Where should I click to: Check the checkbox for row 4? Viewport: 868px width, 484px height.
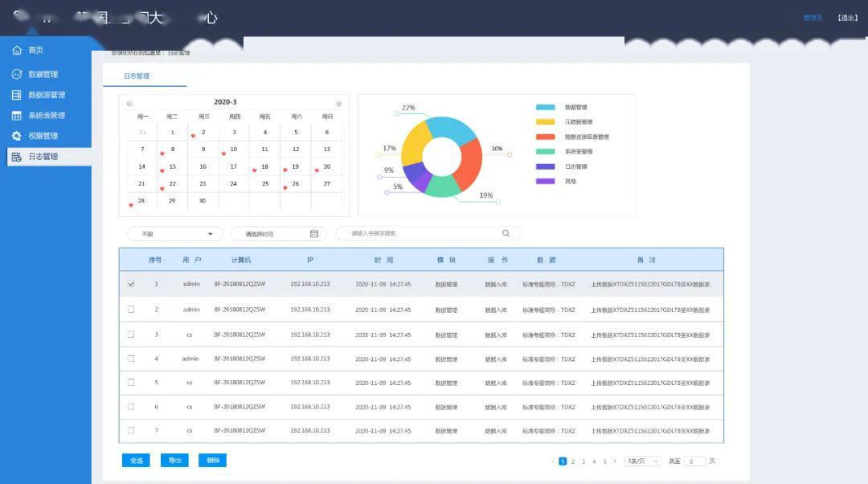tap(131, 359)
